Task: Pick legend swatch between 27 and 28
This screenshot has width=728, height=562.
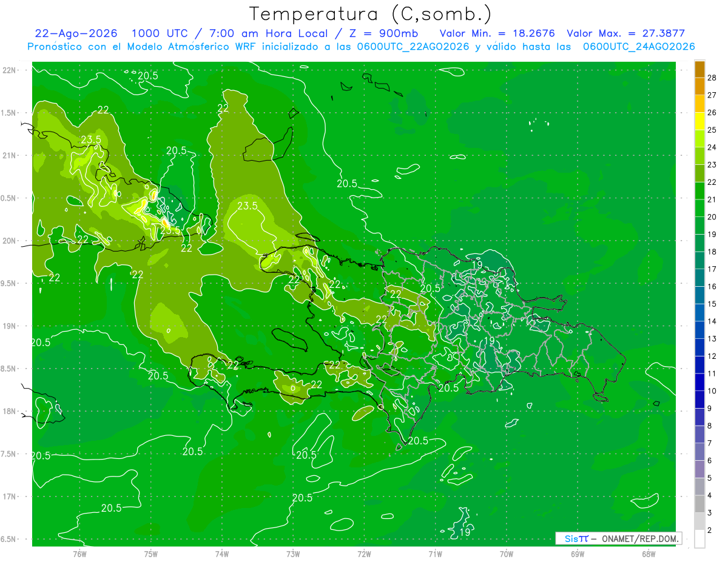Action: pyautogui.click(x=699, y=87)
